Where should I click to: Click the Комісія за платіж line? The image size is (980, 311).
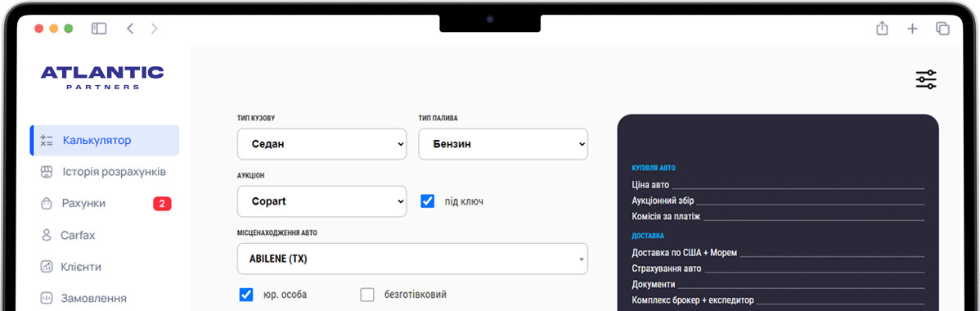tap(778, 216)
